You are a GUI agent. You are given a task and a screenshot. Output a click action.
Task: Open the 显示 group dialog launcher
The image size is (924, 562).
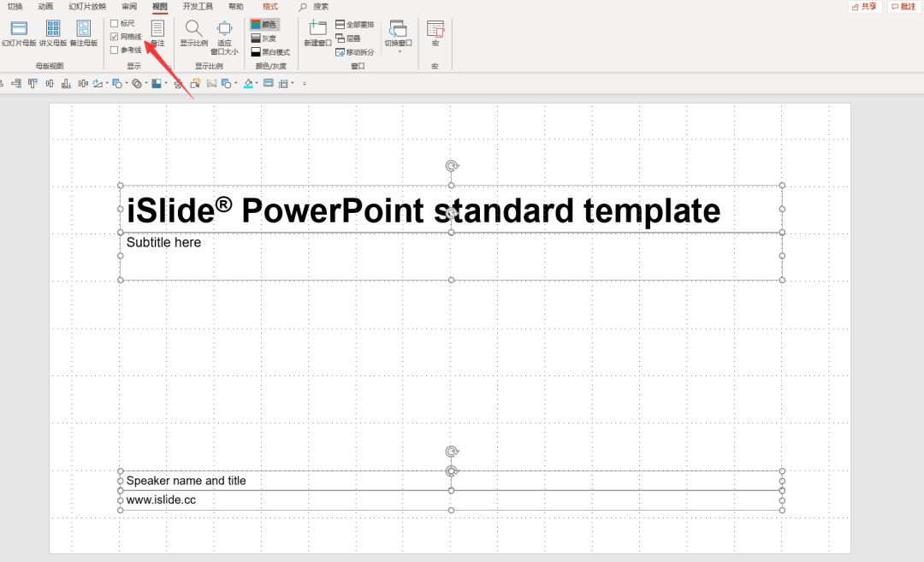(x=169, y=67)
